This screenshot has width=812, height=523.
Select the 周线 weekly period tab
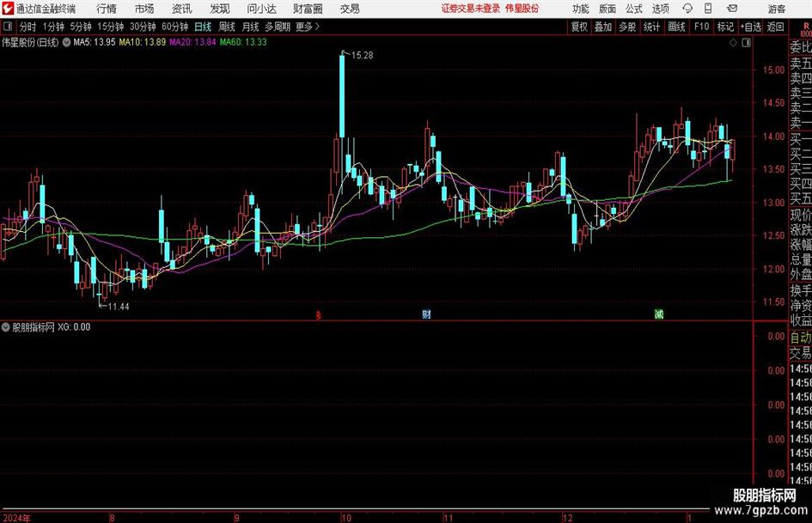(x=227, y=27)
